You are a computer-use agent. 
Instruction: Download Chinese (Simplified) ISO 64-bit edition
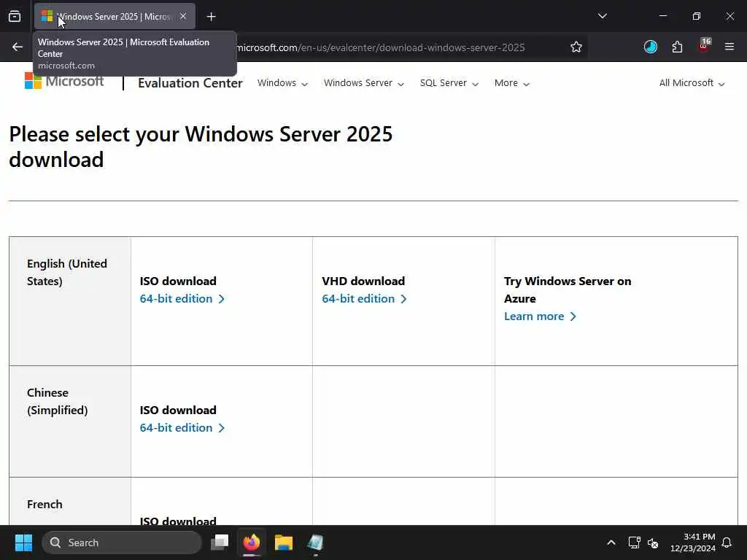coord(182,427)
